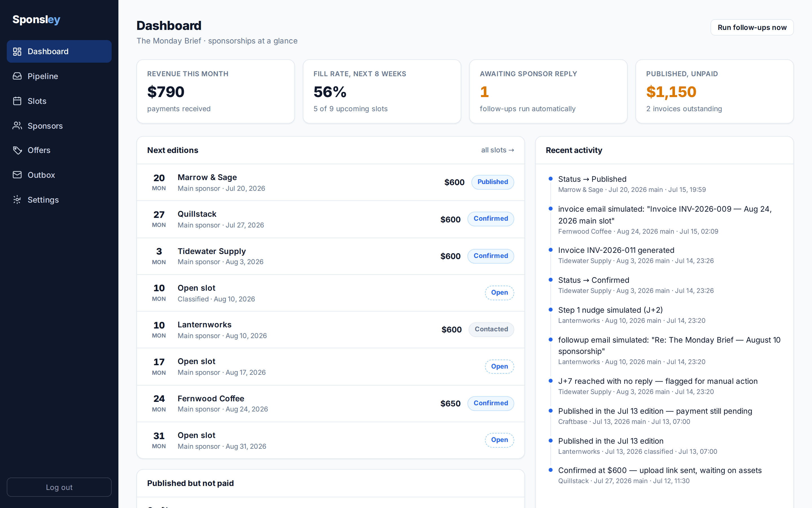
Task: Select the Fernwood Coffee edition name
Action: (211, 398)
